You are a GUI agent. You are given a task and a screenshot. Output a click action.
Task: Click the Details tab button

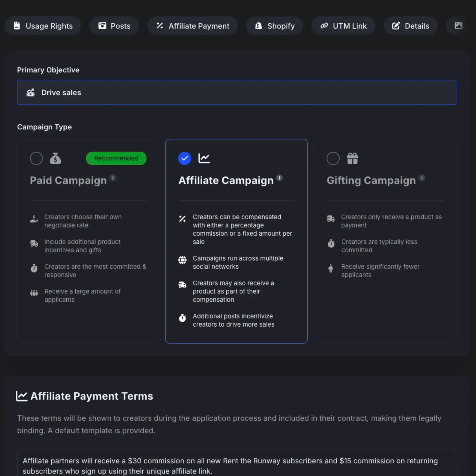point(410,26)
